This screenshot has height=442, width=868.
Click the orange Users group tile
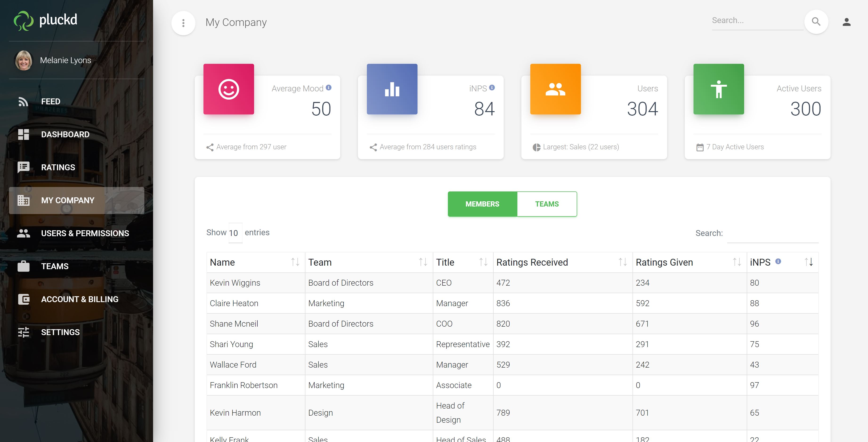556,89
